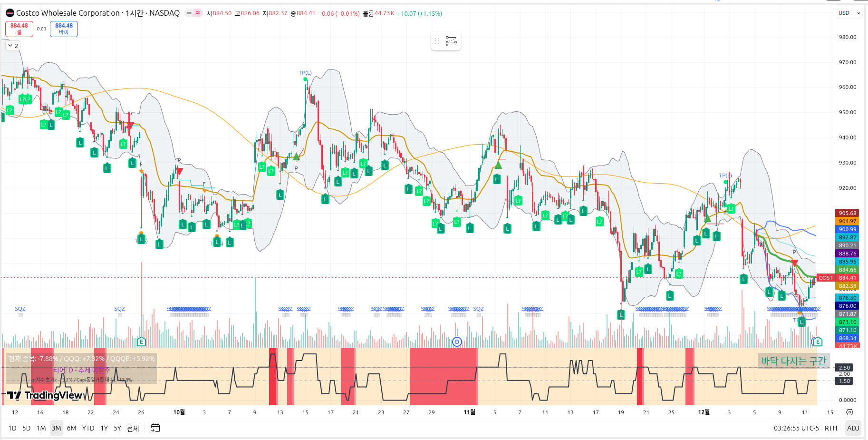The image size is (868, 440).
Task: Select the 5D date range
Action: pos(27,428)
